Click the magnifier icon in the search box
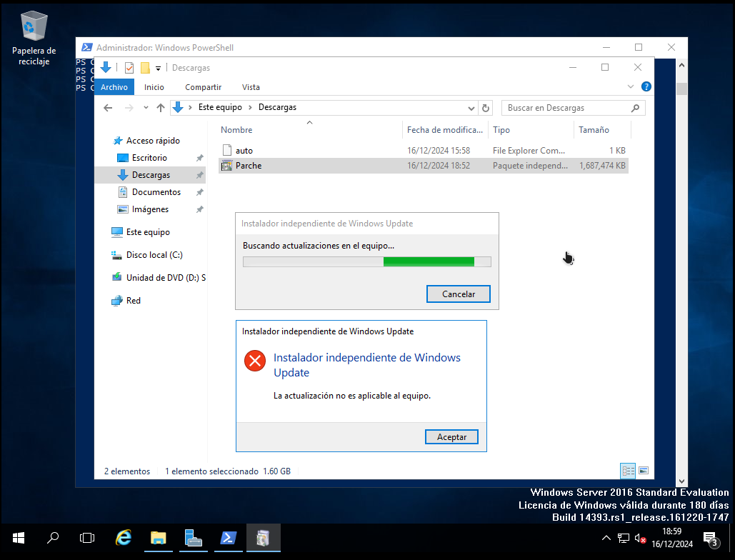This screenshot has height=560, width=735. coord(635,108)
